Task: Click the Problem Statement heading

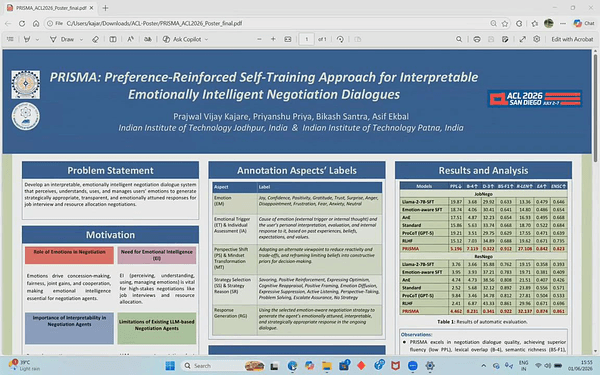Action: click(110, 170)
